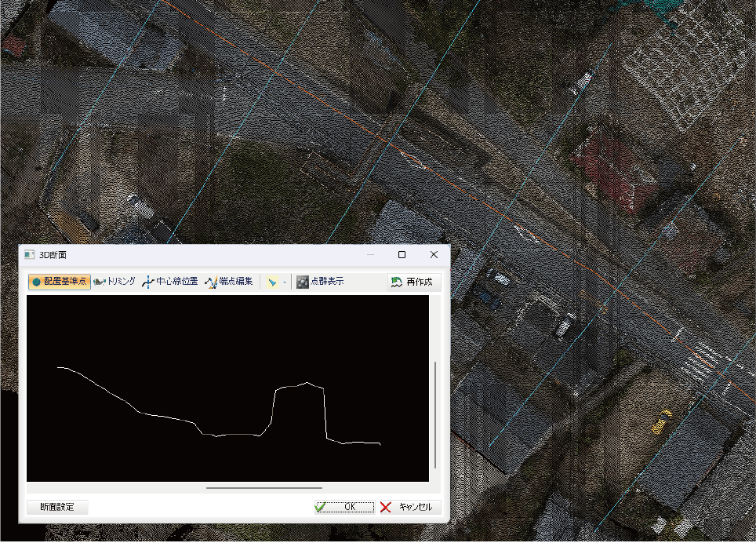Click the vertical scrollbar of section view
This screenshot has width=756, height=543.
[x=435, y=415]
